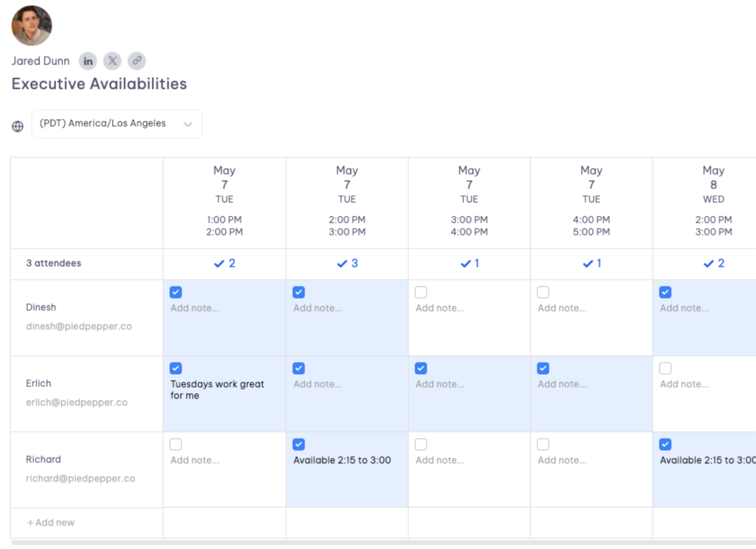This screenshot has width=756, height=549.
Task: Click Add new attendee link
Action: (x=51, y=523)
